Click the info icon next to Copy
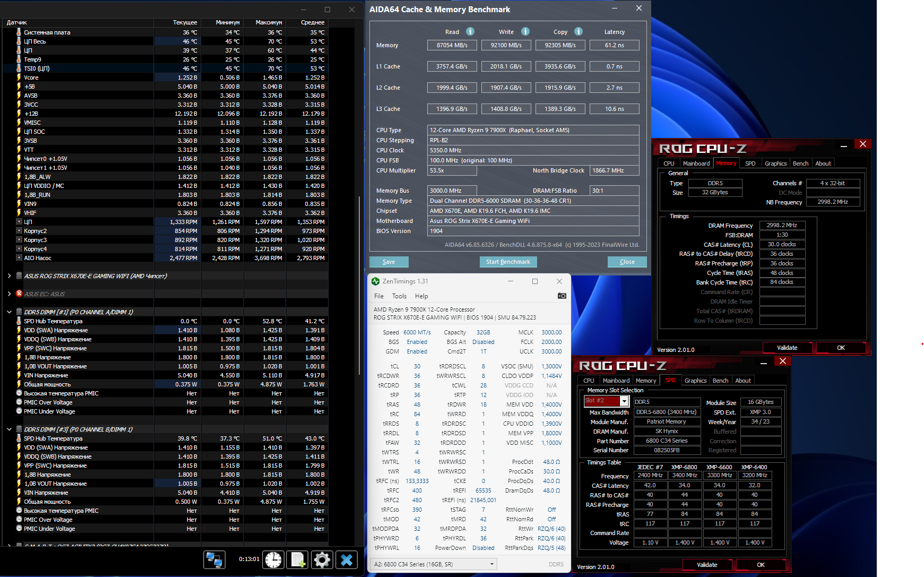 (578, 31)
